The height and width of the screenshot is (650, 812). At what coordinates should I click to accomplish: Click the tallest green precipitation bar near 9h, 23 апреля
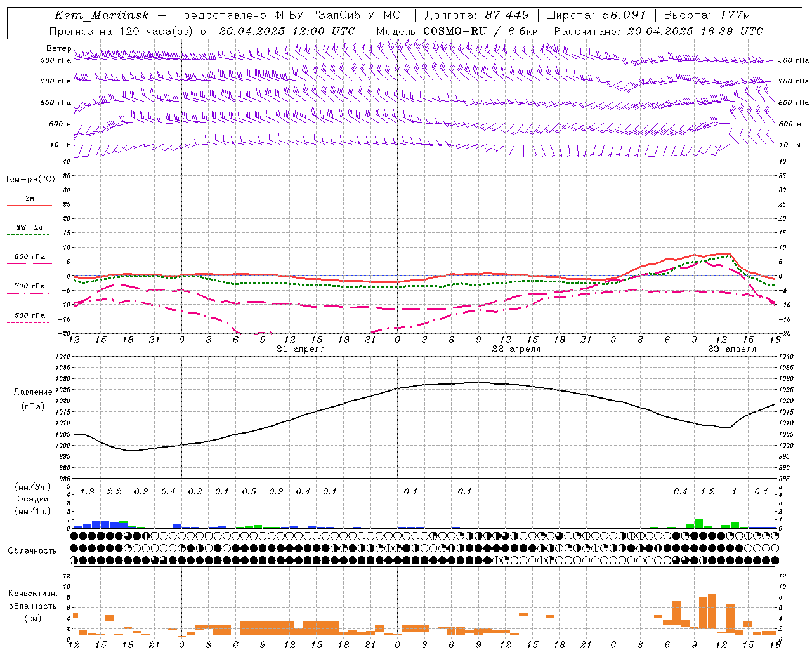(x=698, y=524)
